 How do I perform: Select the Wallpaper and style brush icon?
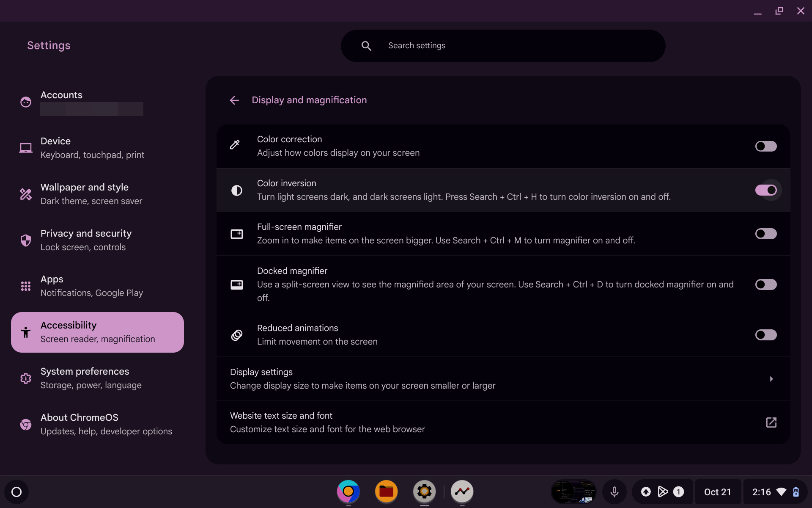click(x=25, y=194)
